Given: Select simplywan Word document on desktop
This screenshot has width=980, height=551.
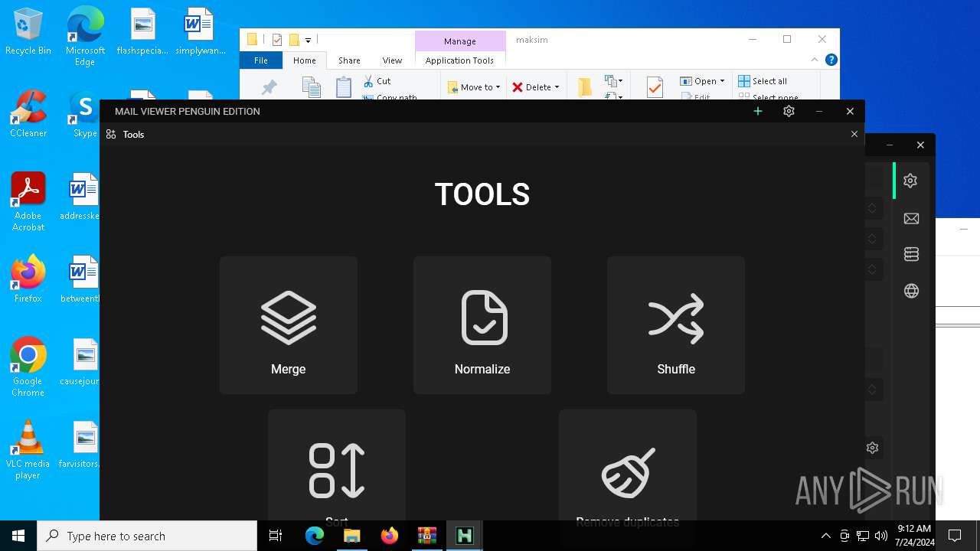Looking at the screenshot, I should (200, 32).
